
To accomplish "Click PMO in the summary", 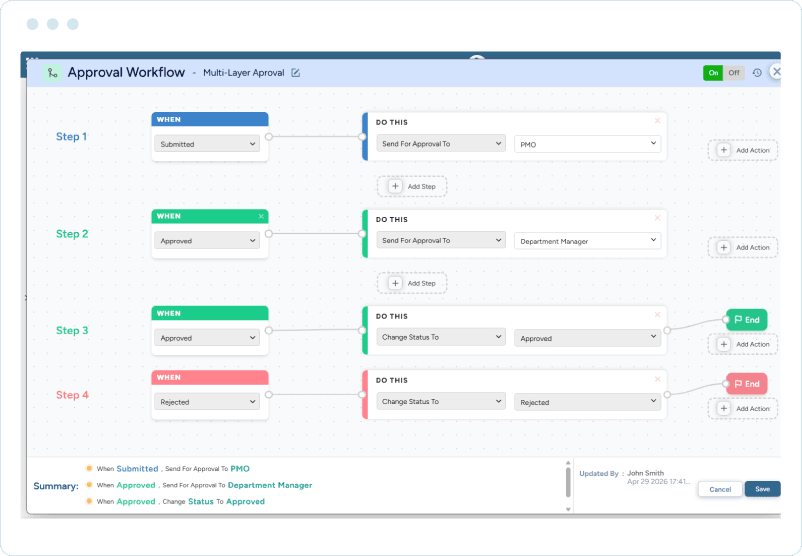I will 240,469.
